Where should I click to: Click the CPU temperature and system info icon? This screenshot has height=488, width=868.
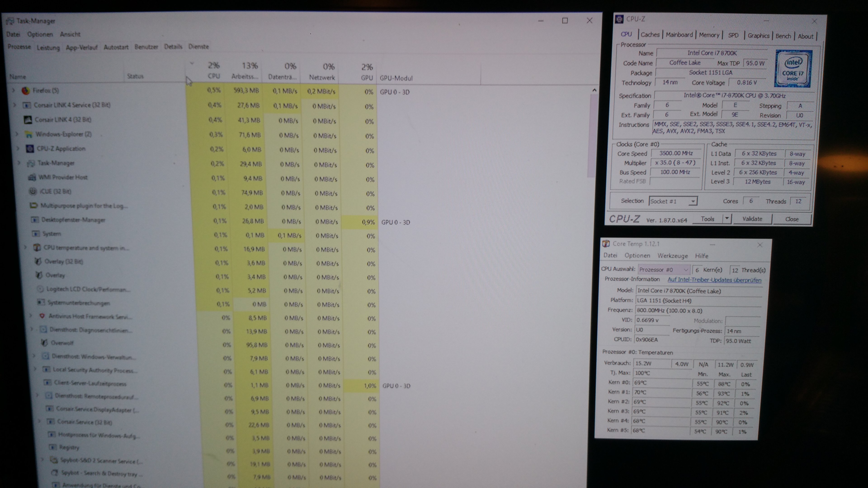coord(37,248)
